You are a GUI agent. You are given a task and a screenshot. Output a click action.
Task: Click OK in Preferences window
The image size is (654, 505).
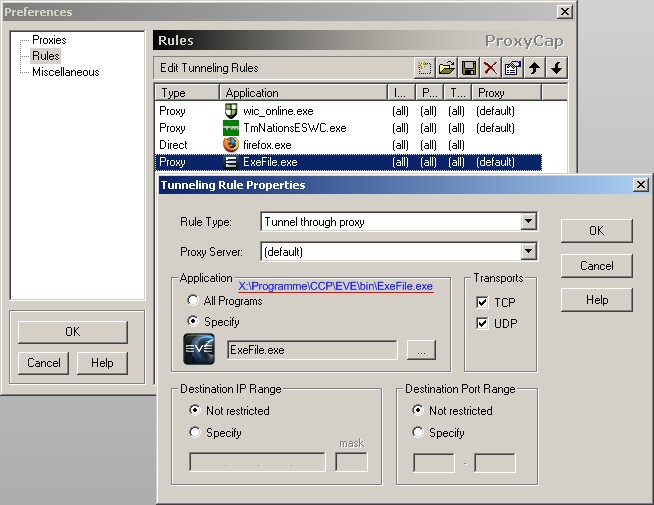coord(73,332)
